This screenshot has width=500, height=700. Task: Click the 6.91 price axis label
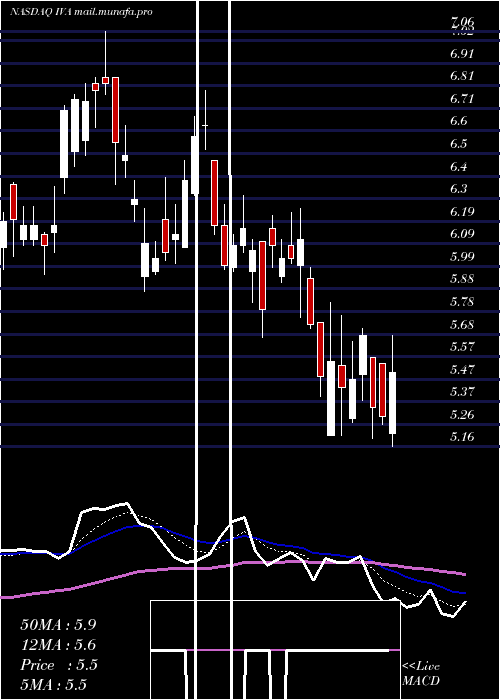click(x=462, y=54)
